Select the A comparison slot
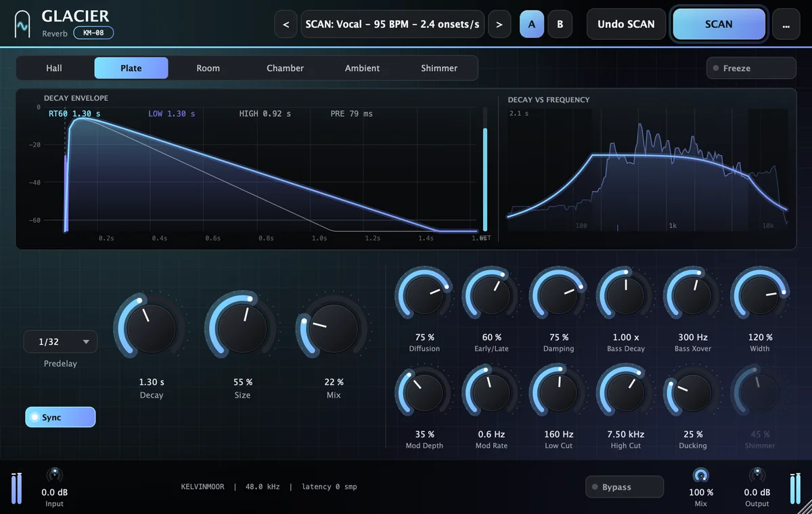The width and height of the screenshot is (812, 514). point(532,24)
